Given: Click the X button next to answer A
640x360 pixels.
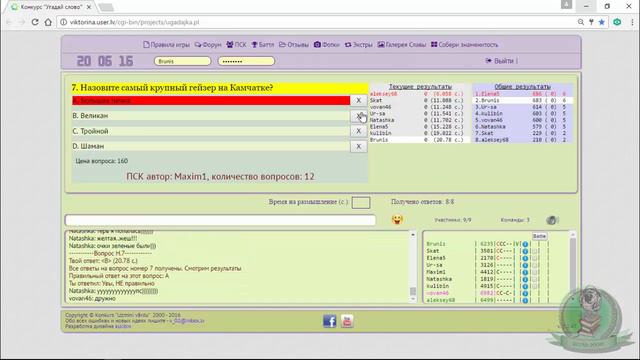Looking at the screenshot, I should 358,100.
